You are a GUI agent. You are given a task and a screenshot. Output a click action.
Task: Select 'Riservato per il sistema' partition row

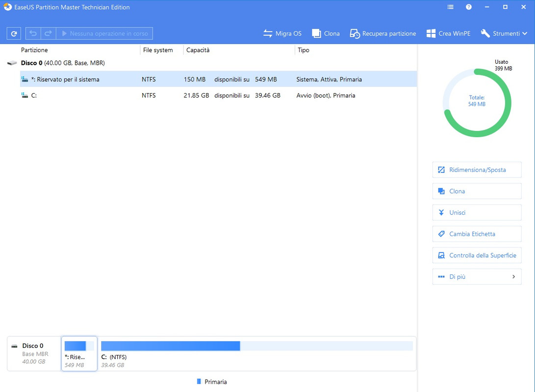pyautogui.click(x=218, y=79)
